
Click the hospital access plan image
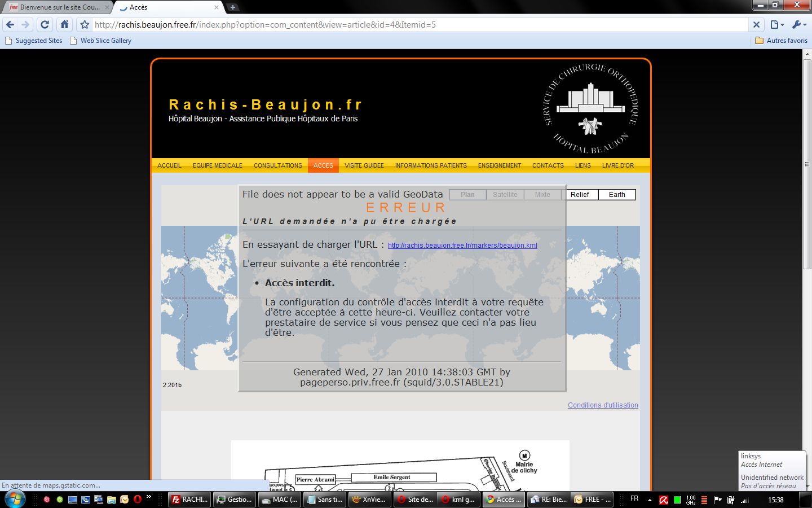point(400,466)
